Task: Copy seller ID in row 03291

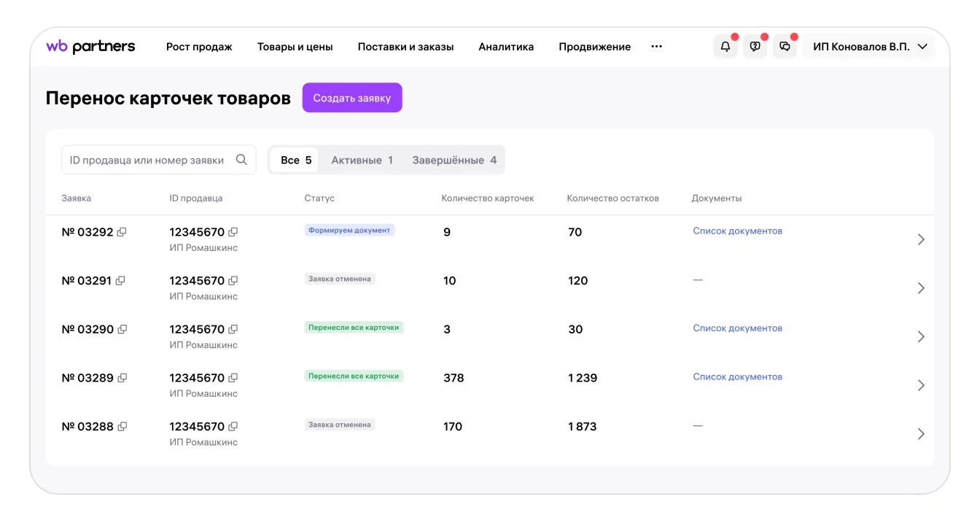Action: pos(233,280)
